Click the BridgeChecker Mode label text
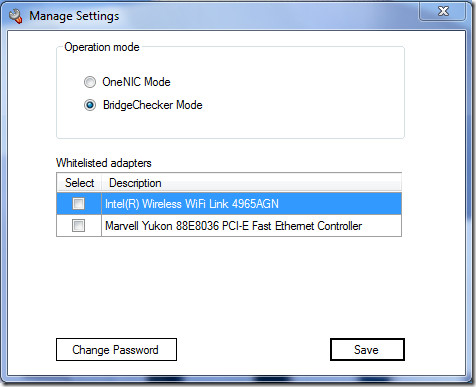 (153, 105)
